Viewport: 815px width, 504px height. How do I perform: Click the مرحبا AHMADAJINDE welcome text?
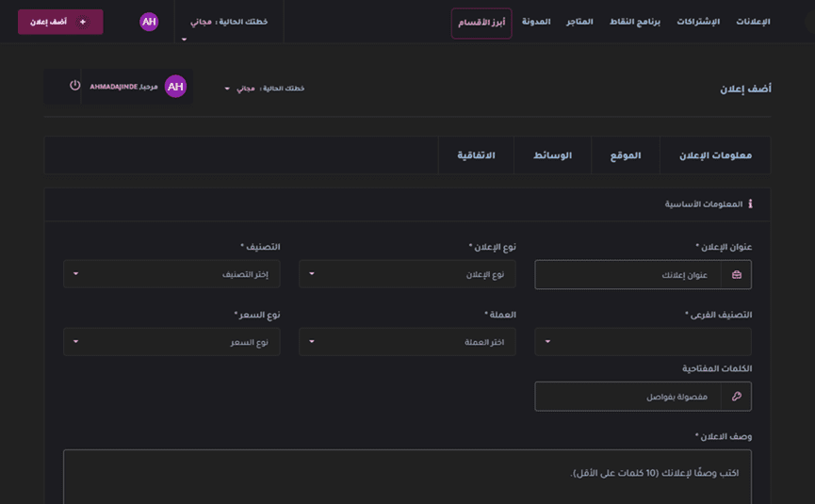coord(123,87)
